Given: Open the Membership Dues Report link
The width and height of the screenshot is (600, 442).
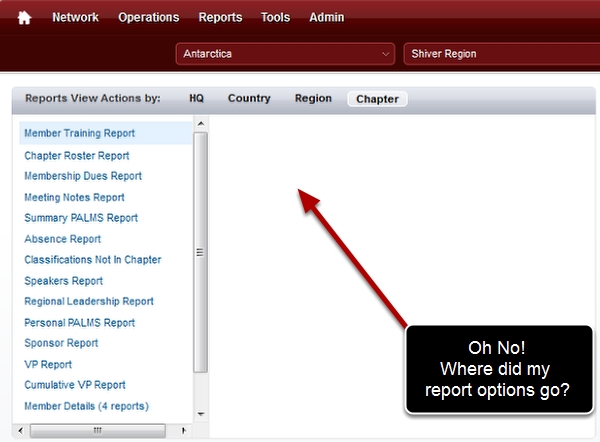Looking at the screenshot, I should click(x=83, y=176).
